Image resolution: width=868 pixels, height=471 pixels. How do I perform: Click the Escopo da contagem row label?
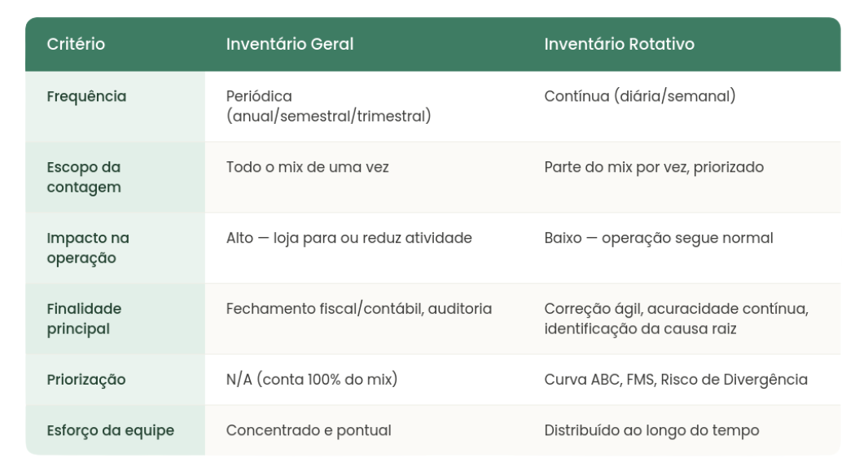click(x=84, y=178)
